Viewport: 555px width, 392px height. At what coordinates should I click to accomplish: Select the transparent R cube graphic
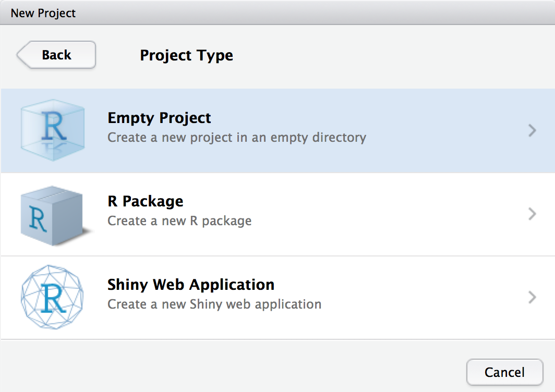pos(52,129)
